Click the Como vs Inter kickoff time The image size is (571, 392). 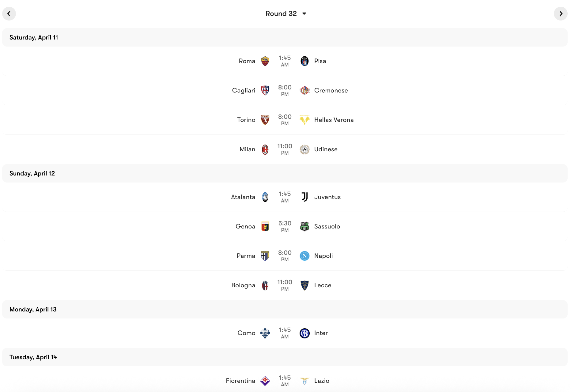[x=285, y=333]
